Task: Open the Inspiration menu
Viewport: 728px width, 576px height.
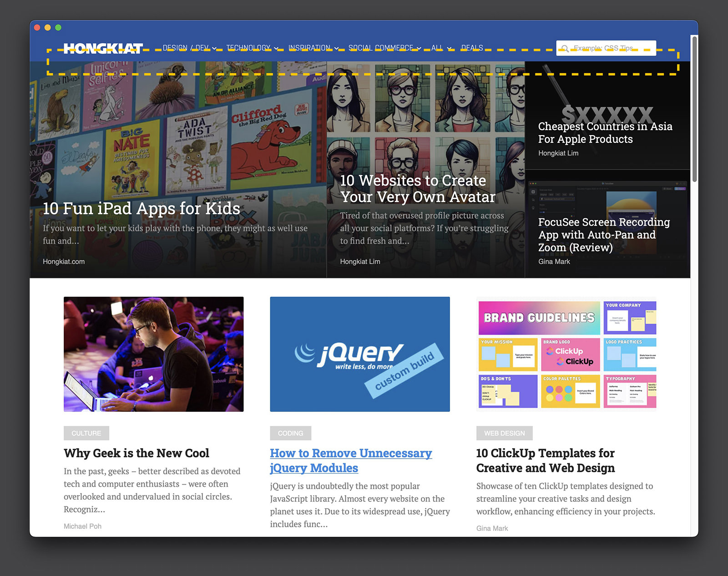Action: coord(309,48)
